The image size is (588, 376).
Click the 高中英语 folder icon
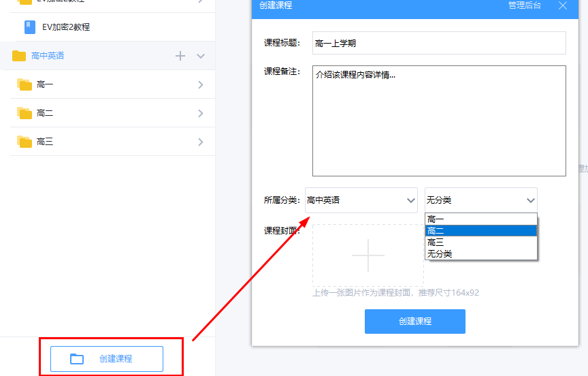(19, 56)
